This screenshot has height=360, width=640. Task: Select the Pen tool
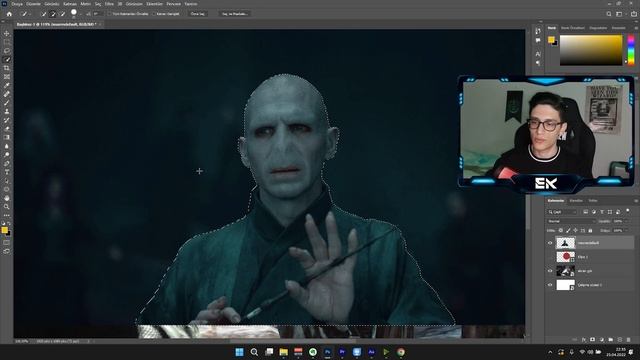tap(7, 164)
